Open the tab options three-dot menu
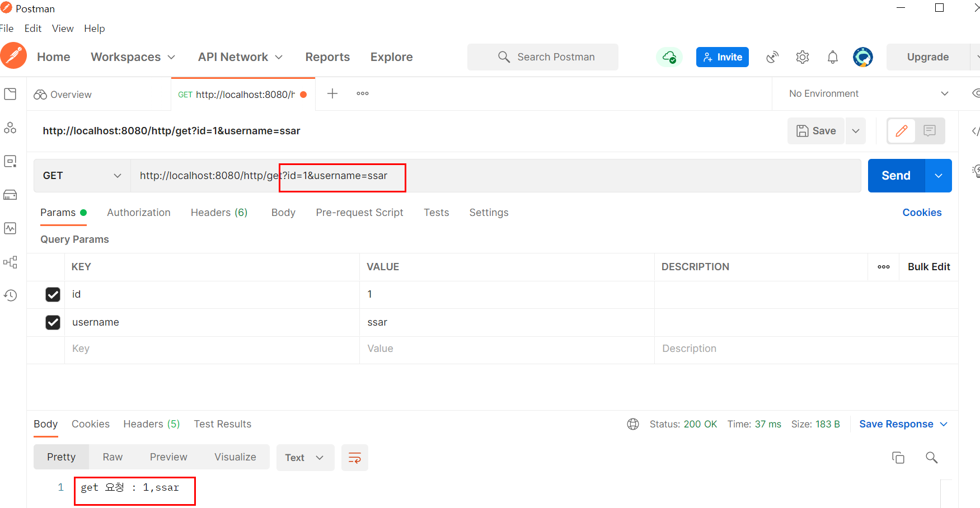This screenshot has width=980, height=508. [x=363, y=93]
